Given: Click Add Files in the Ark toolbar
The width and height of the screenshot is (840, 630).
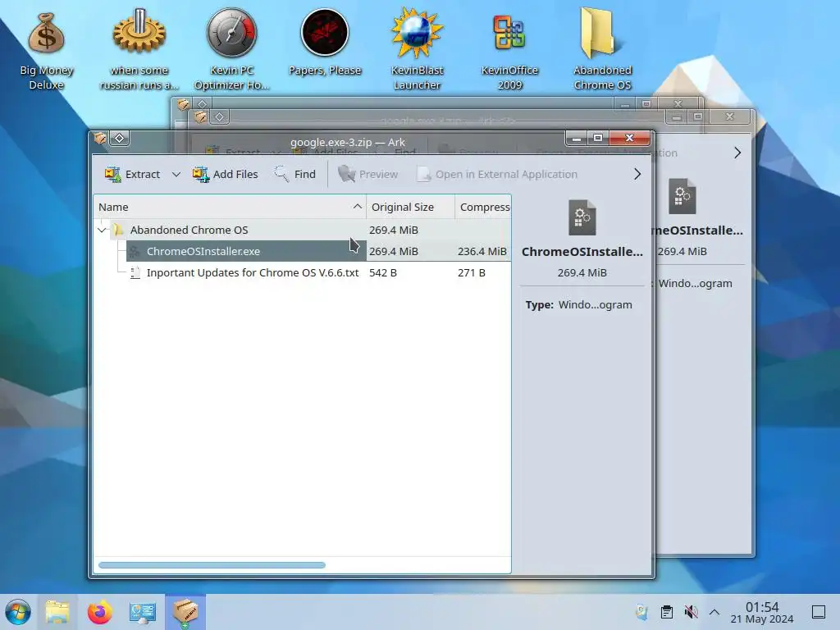Looking at the screenshot, I should tap(225, 174).
